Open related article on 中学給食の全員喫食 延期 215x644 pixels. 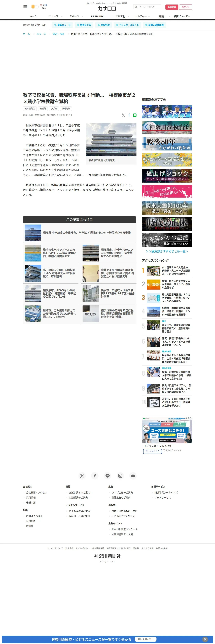coord(80,233)
